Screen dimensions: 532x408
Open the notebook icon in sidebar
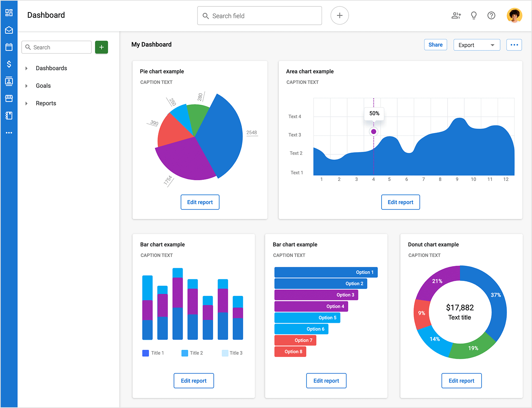9,115
